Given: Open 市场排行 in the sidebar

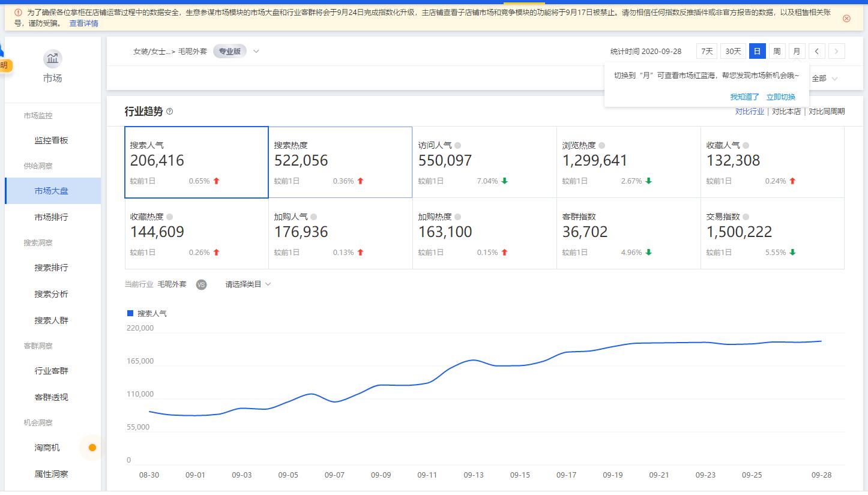Looking at the screenshot, I should point(52,217).
